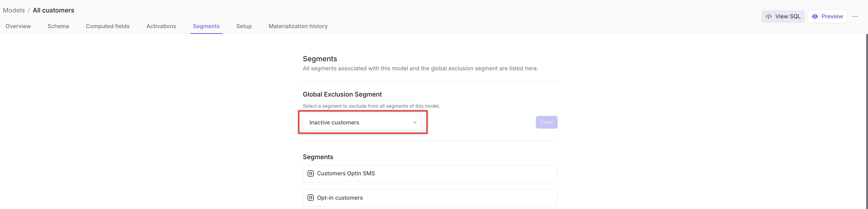Screen dimensions: 868x209
Task: Click the segment icon beside Customers Optin SMS
Action: coord(311,174)
